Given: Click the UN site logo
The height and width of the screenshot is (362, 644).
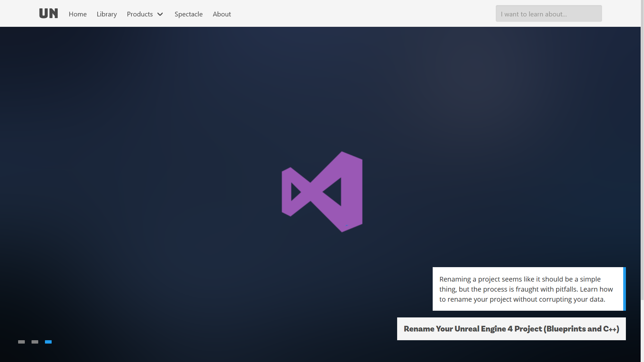Looking at the screenshot, I should 49,13.
